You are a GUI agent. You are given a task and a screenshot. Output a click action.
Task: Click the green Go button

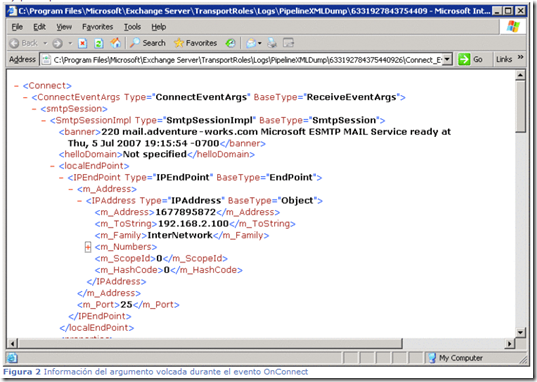tap(471, 60)
